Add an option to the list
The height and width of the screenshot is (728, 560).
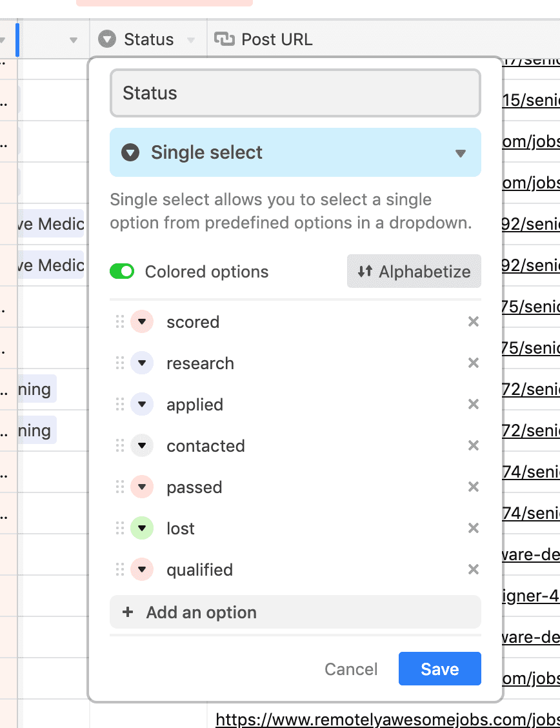coord(295,612)
